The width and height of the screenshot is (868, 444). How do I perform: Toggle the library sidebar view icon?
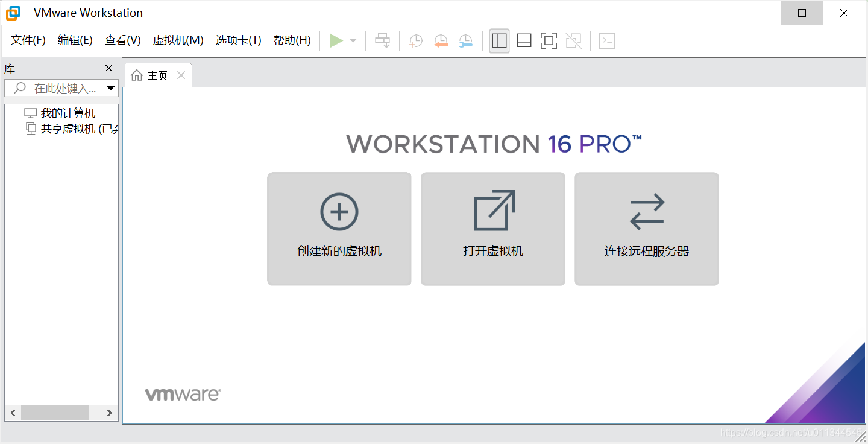click(x=499, y=40)
